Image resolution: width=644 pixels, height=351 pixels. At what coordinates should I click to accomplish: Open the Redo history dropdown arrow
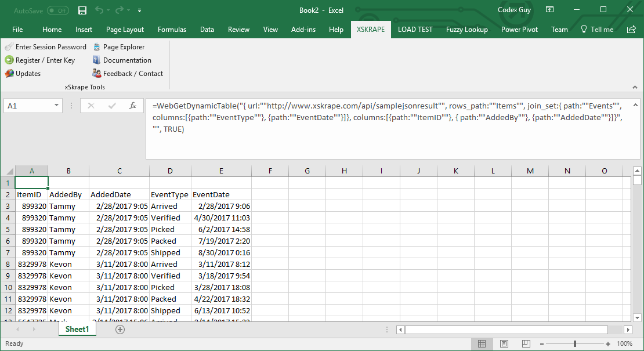(129, 10)
